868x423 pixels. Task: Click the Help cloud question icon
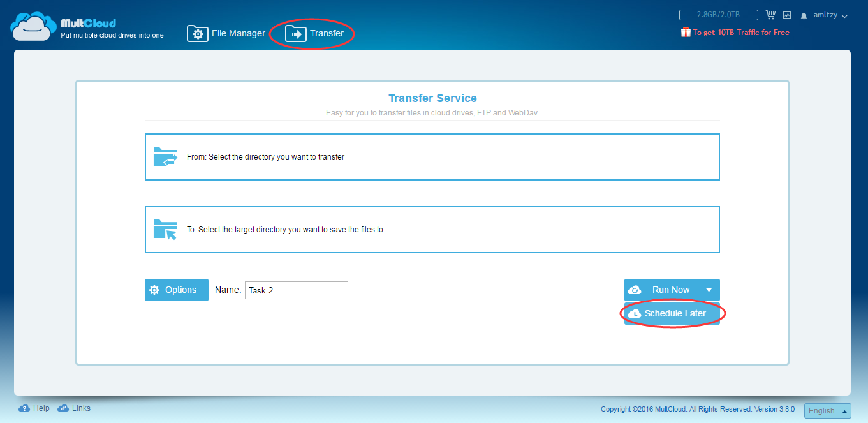tap(24, 408)
